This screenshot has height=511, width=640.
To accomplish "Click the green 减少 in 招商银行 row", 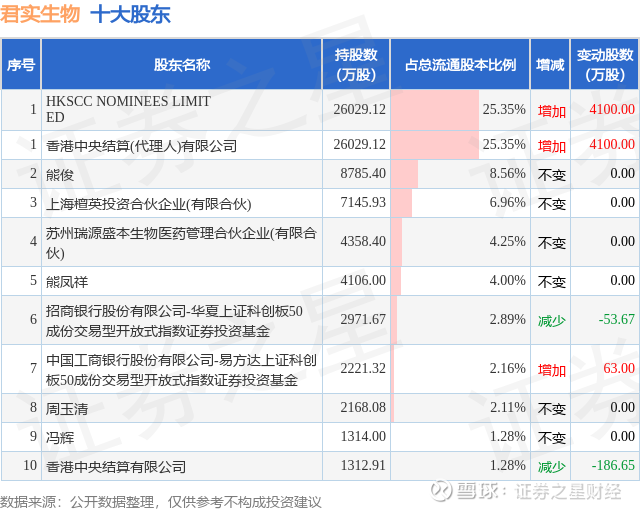I will coord(551,321).
